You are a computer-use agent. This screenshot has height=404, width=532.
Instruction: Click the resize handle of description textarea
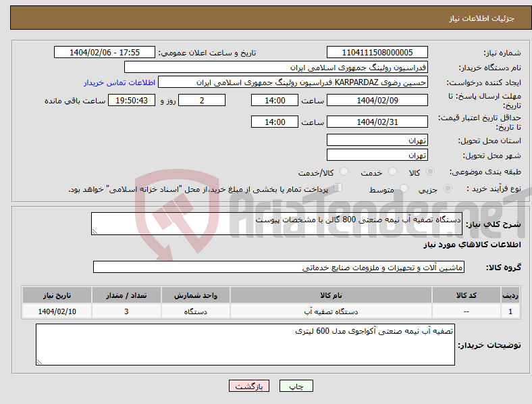95,232
